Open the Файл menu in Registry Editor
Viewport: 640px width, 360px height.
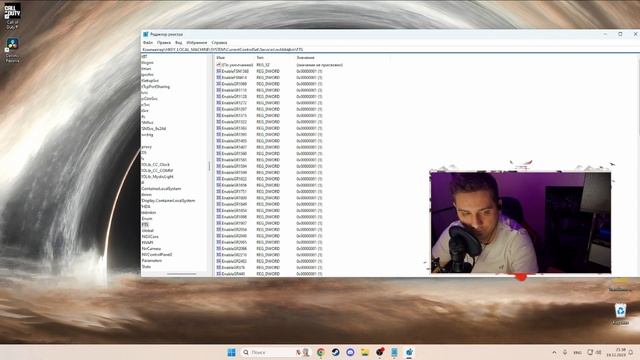click(x=147, y=42)
